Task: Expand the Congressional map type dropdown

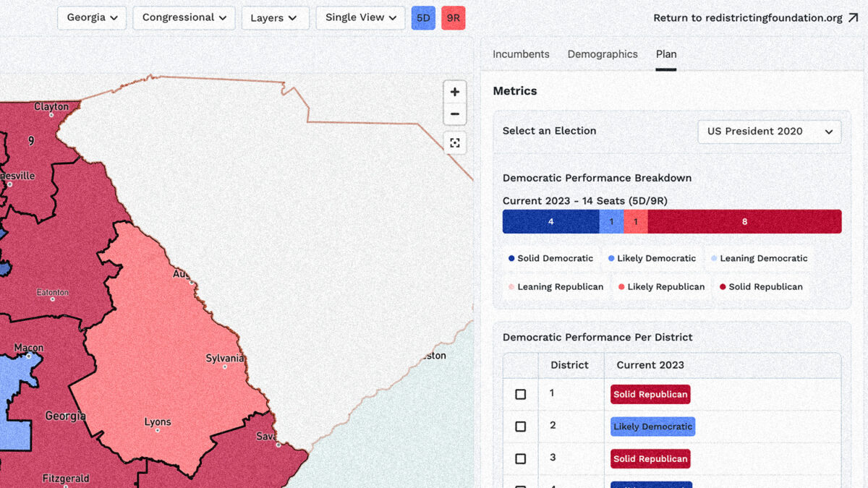Action: (x=184, y=18)
